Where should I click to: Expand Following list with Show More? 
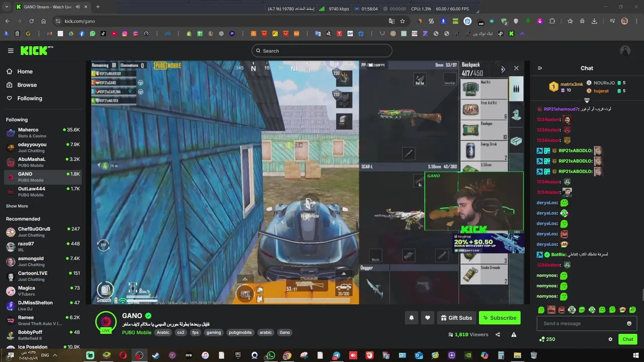click(x=17, y=206)
